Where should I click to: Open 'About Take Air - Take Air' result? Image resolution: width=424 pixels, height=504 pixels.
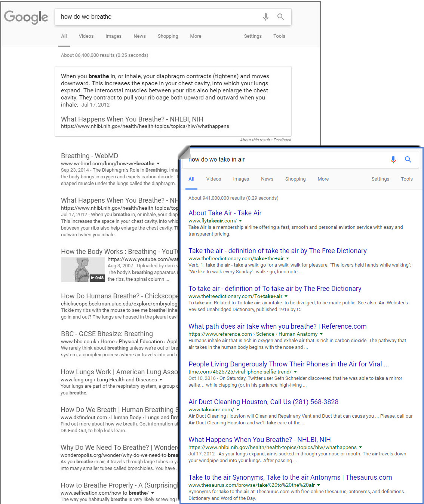tap(225, 213)
